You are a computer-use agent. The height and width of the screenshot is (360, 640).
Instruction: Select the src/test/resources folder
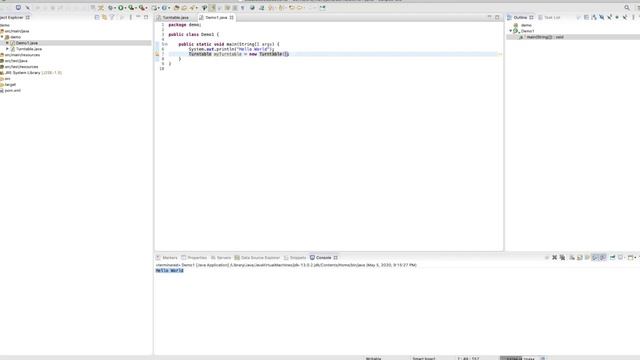[x=21, y=67]
